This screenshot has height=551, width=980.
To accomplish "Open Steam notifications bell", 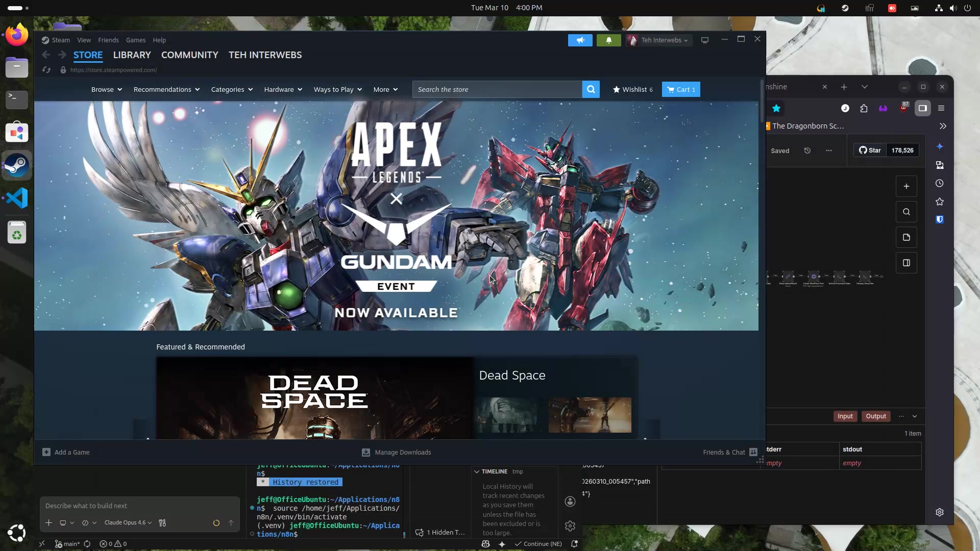I will [x=608, y=40].
